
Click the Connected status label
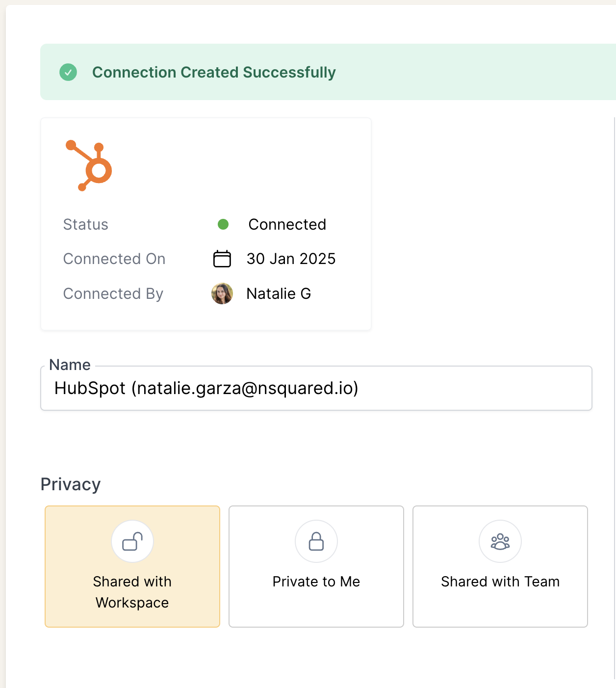[x=288, y=225]
